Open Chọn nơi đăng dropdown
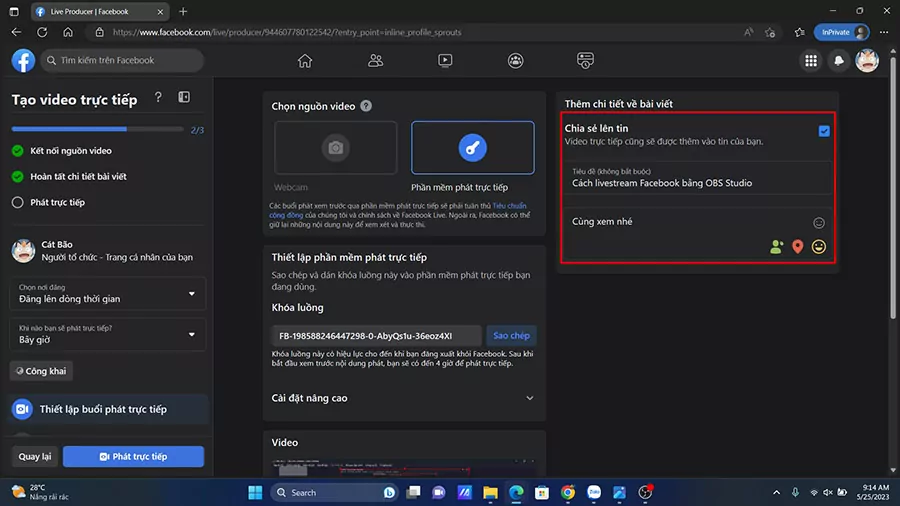Viewport: 900px width, 506px height. 108,294
